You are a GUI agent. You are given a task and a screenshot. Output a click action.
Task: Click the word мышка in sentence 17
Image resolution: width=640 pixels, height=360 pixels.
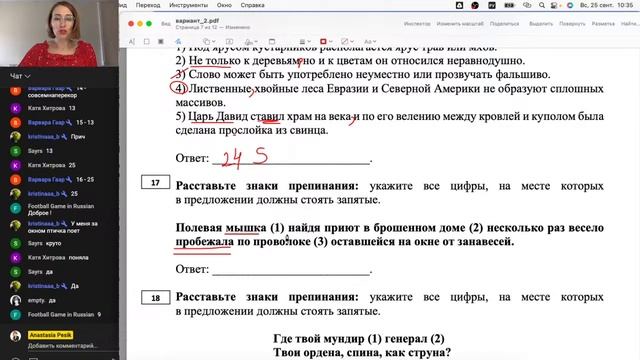coord(246,228)
